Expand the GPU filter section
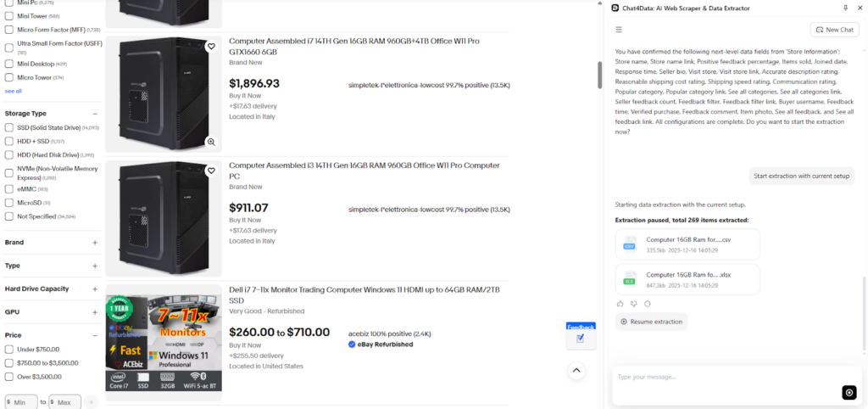 click(x=95, y=312)
